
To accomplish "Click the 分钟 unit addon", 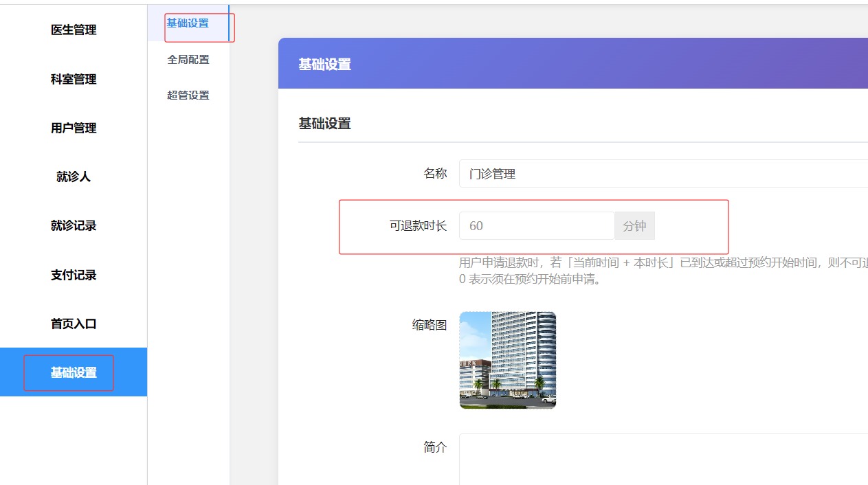I will [634, 225].
